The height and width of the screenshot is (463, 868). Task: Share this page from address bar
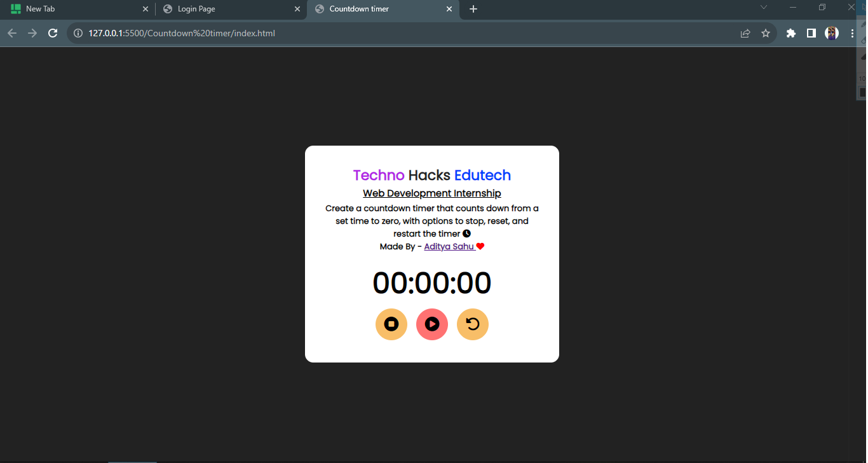pyautogui.click(x=745, y=34)
